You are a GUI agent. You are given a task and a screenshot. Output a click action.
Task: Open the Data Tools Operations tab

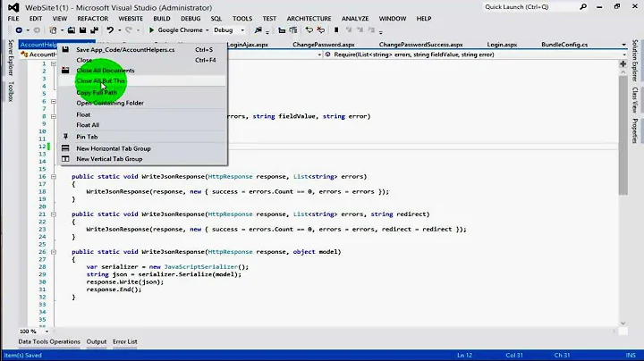[x=49, y=341]
